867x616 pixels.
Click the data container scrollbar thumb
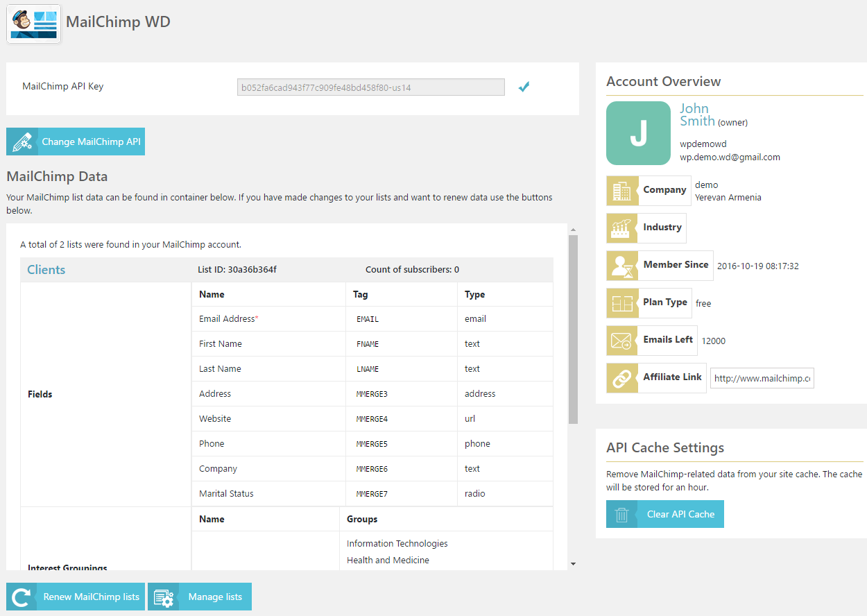click(573, 330)
